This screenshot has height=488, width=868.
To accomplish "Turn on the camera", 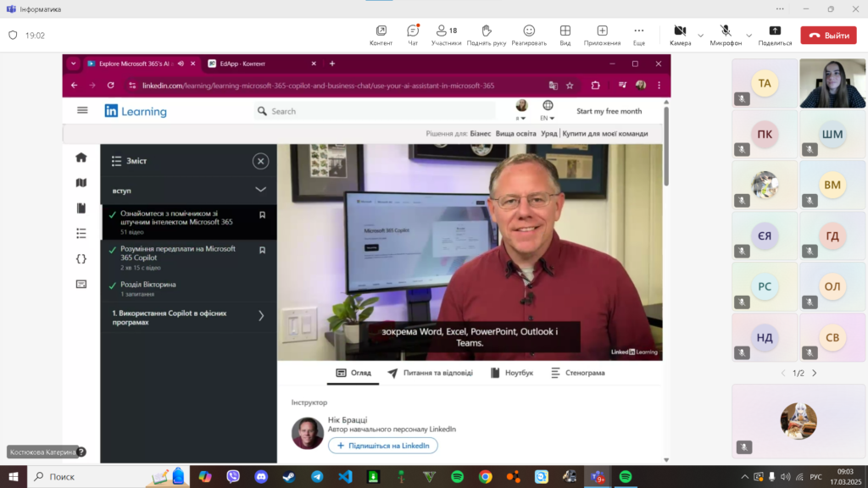I will coord(681,36).
